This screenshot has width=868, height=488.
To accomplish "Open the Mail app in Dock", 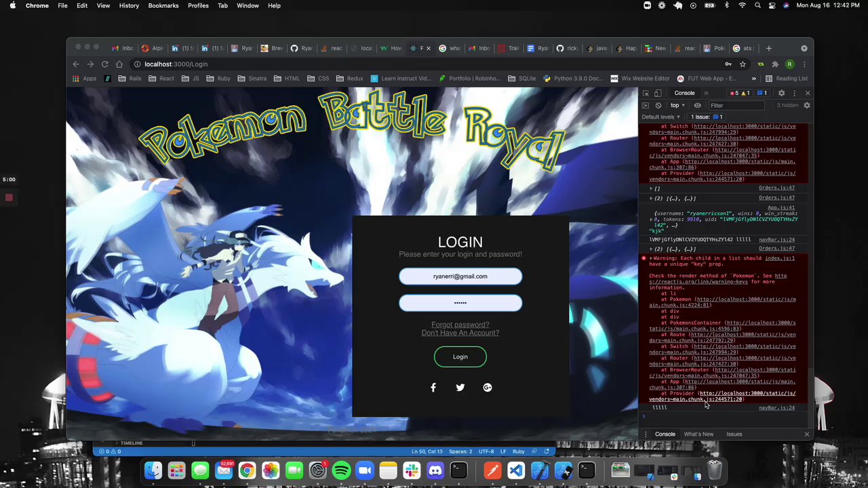I will click(224, 470).
